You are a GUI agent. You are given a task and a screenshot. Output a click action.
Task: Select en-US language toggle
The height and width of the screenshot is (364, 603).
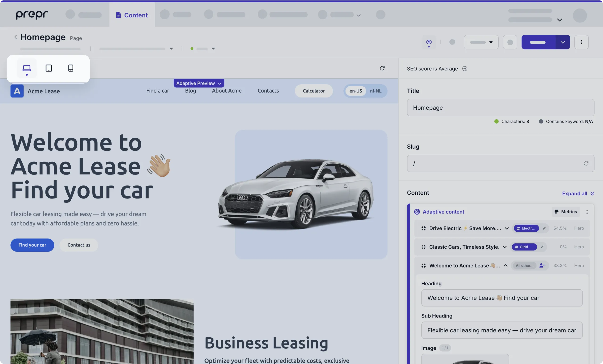tap(355, 91)
